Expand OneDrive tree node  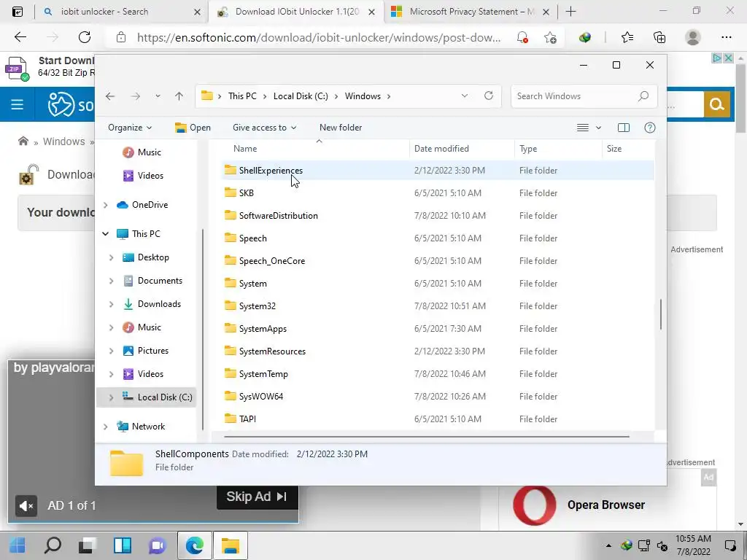[105, 205]
